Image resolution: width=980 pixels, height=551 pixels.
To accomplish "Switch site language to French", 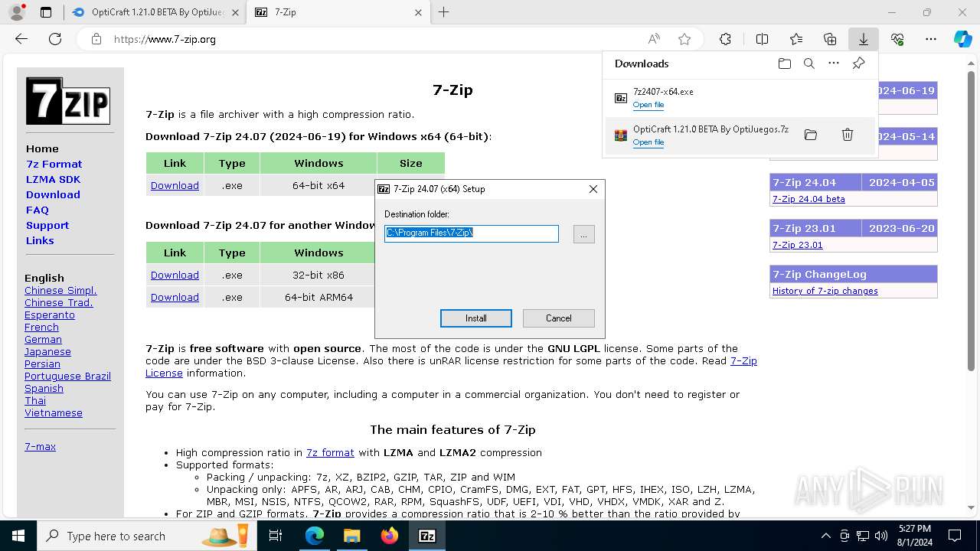I will tap(41, 327).
